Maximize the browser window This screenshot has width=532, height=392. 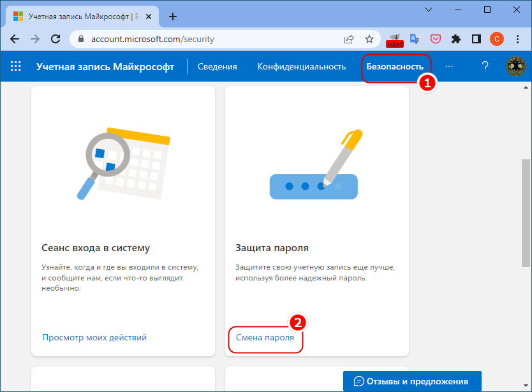[x=487, y=10]
